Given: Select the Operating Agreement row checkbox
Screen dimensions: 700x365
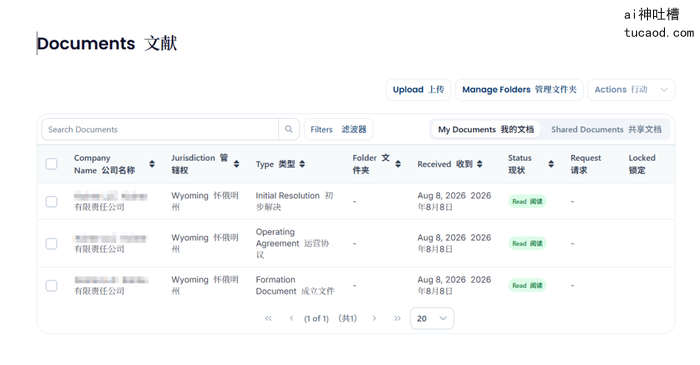Looking at the screenshot, I should point(51,243).
